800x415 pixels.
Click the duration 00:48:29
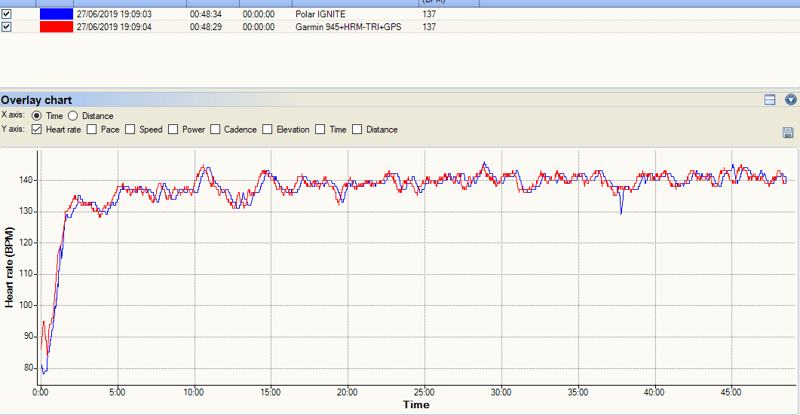[x=206, y=27]
